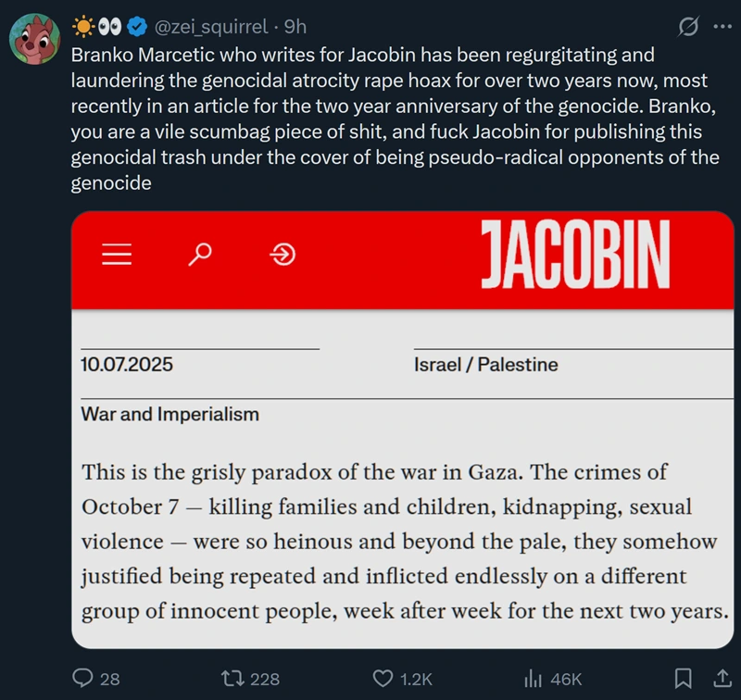Open the Jacobin hamburger menu icon
The height and width of the screenshot is (700, 741).
point(119,254)
